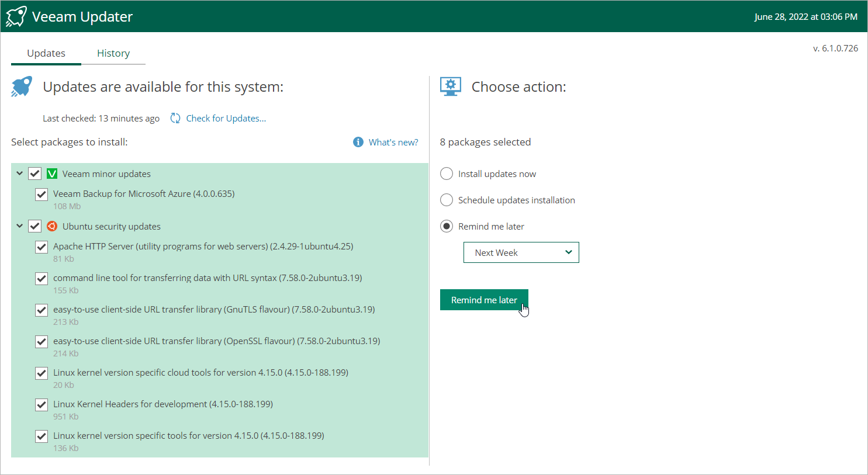The height and width of the screenshot is (475, 868).
Task: Uncheck the OpenSSL flavour URL library package
Action: click(42, 341)
